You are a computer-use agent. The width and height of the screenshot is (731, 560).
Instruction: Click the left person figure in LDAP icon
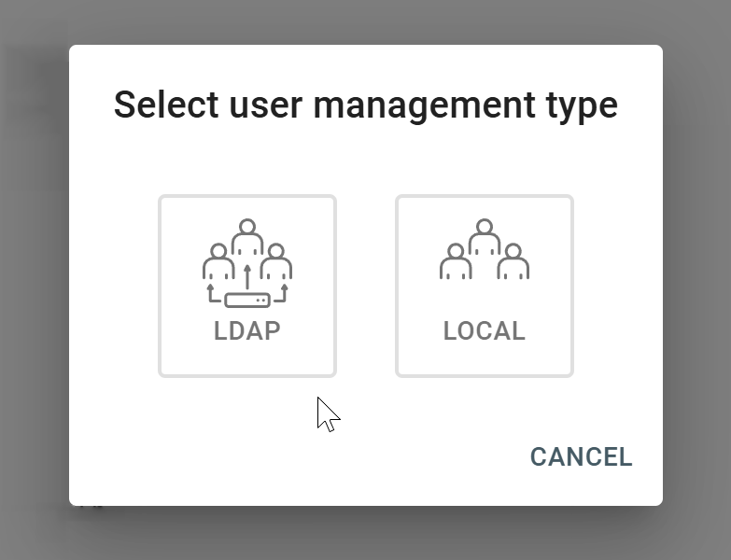coord(218,262)
